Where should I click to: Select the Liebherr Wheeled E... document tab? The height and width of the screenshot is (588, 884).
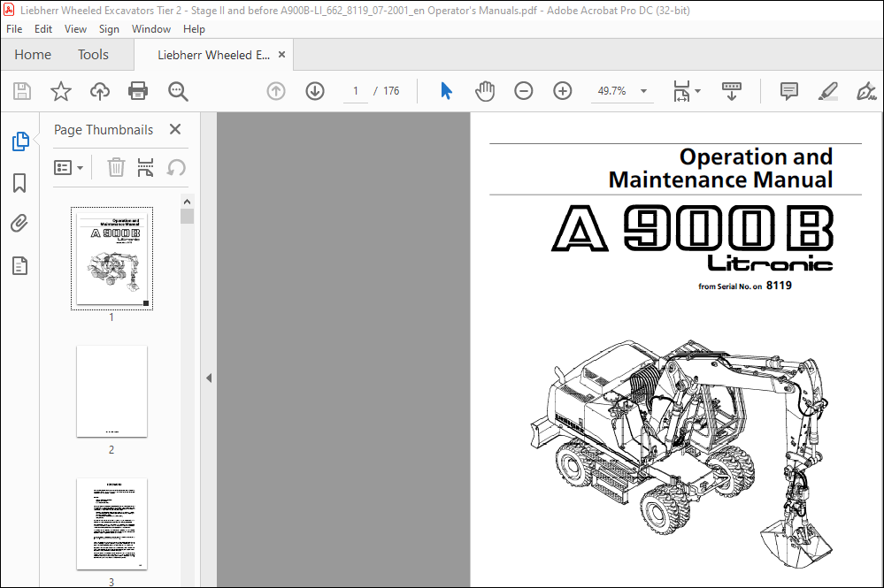point(213,55)
